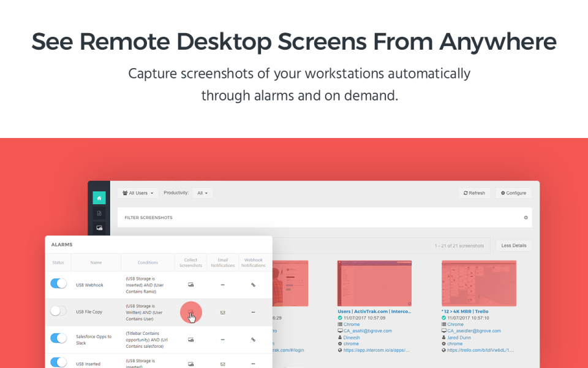Click the user icon beside Jared Dunn
Image resolution: width=588 pixels, height=368 pixels.
pyautogui.click(x=443, y=337)
